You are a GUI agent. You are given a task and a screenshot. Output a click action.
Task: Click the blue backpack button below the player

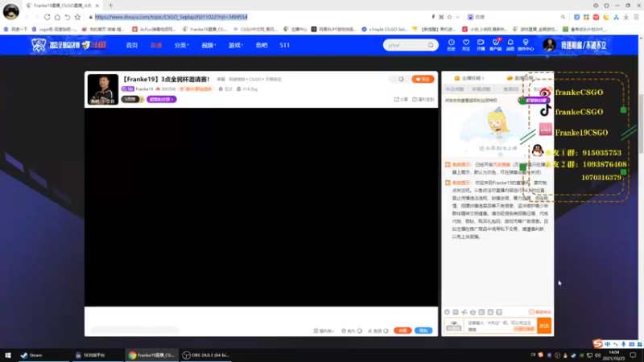coord(423,331)
